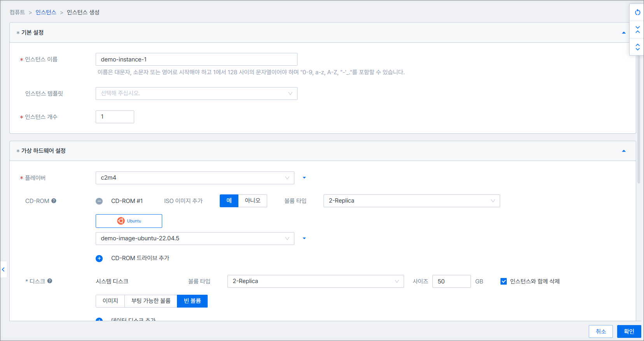Click the '확인' confirm button
This screenshot has height=341, width=644.
click(x=629, y=331)
